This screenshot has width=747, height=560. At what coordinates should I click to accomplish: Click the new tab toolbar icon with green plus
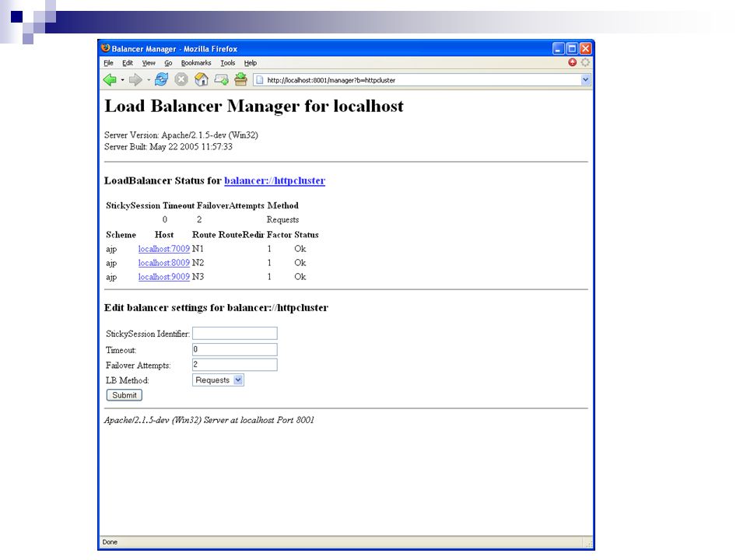click(x=221, y=79)
